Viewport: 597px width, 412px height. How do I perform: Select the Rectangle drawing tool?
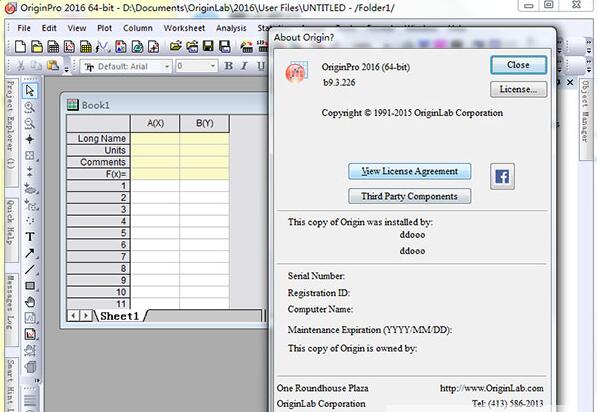(30, 286)
